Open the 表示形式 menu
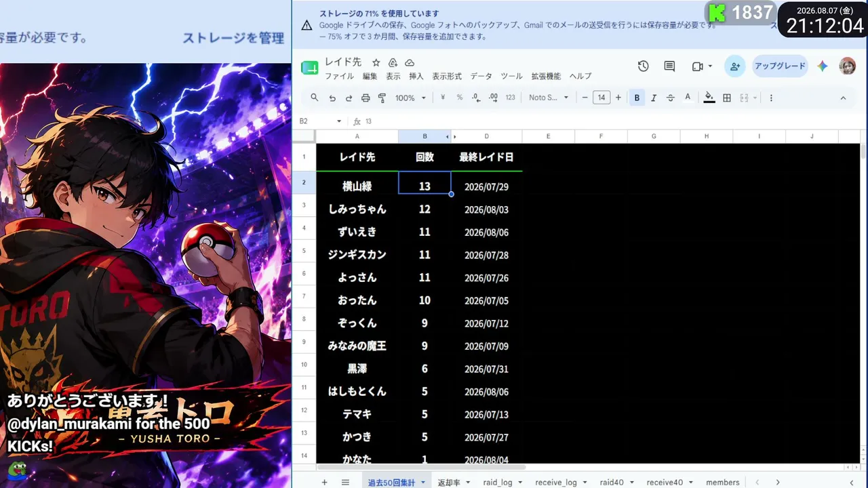The height and width of the screenshot is (488, 868). coord(447,76)
